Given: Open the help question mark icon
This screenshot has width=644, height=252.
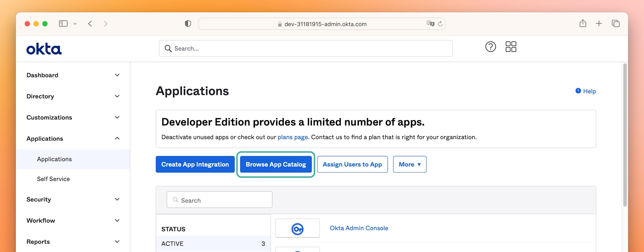Looking at the screenshot, I should [x=490, y=47].
